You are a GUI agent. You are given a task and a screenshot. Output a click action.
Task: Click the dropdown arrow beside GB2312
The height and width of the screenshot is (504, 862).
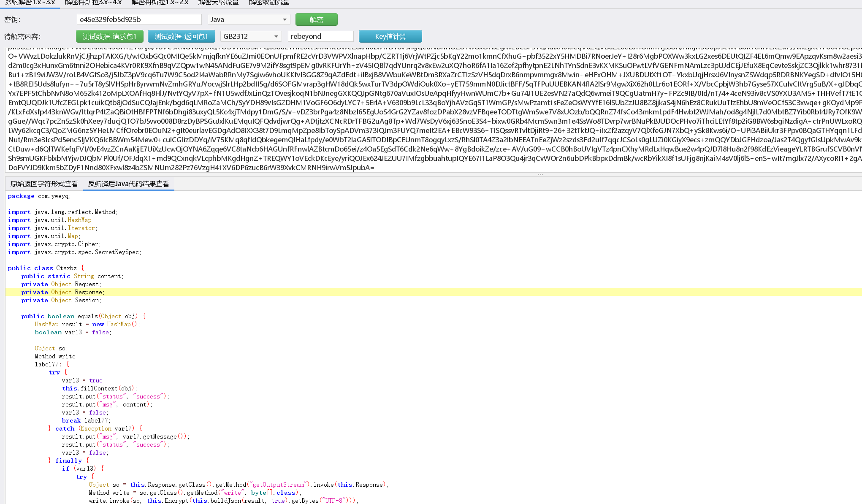click(276, 36)
